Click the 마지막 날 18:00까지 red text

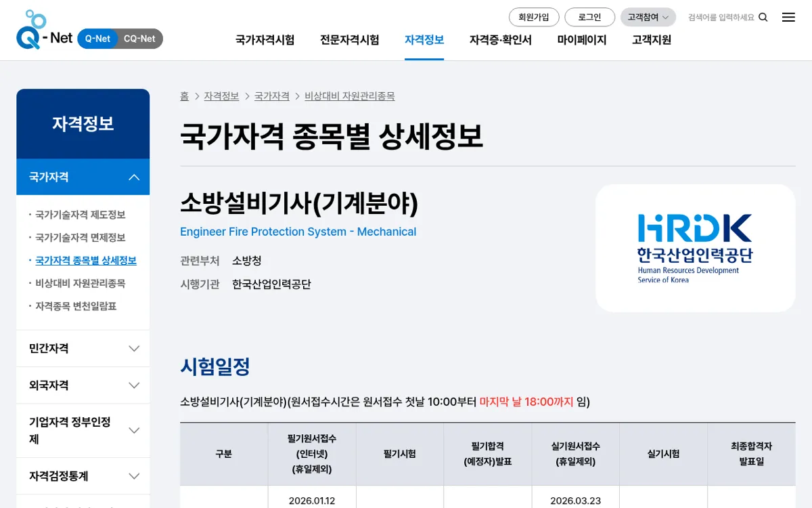(526, 402)
